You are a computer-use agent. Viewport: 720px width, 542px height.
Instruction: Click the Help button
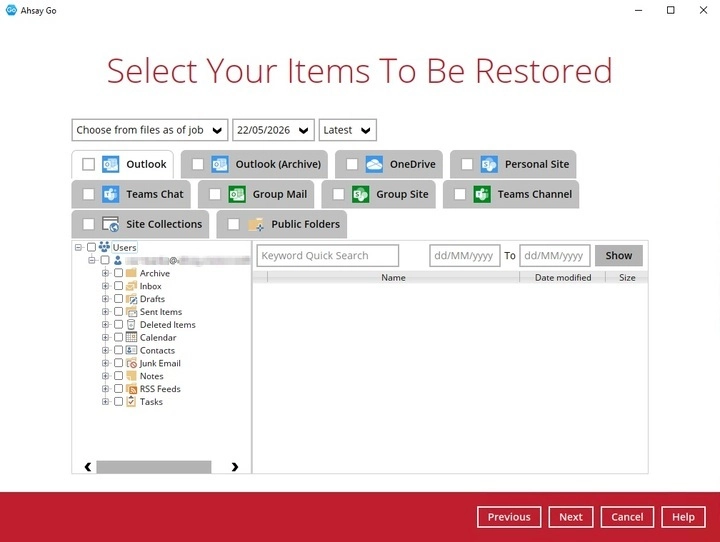pyautogui.click(x=683, y=517)
